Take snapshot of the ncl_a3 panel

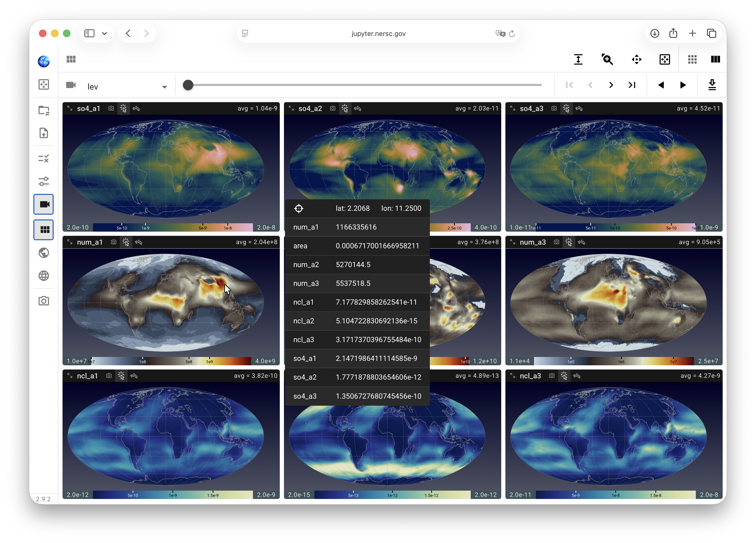click(552, 376)
